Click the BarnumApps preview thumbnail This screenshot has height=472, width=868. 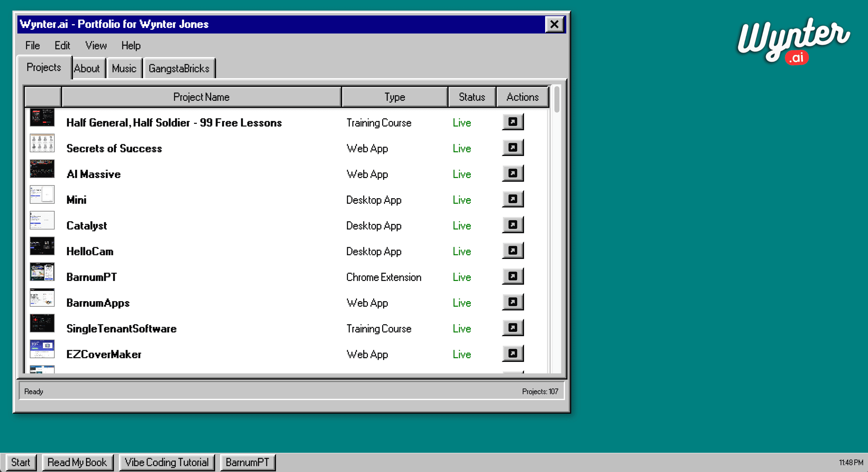click(42, 298)
